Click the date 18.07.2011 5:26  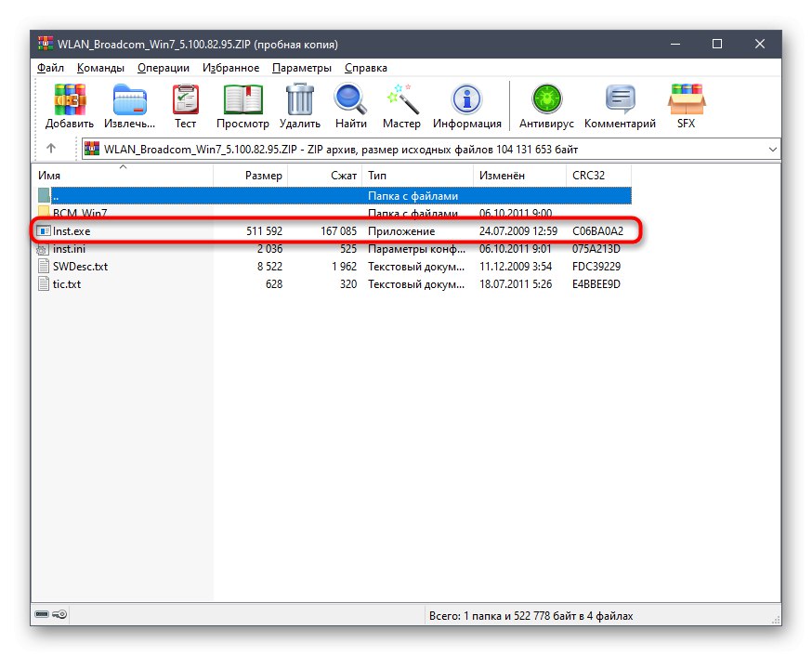(x=516, y=284)
